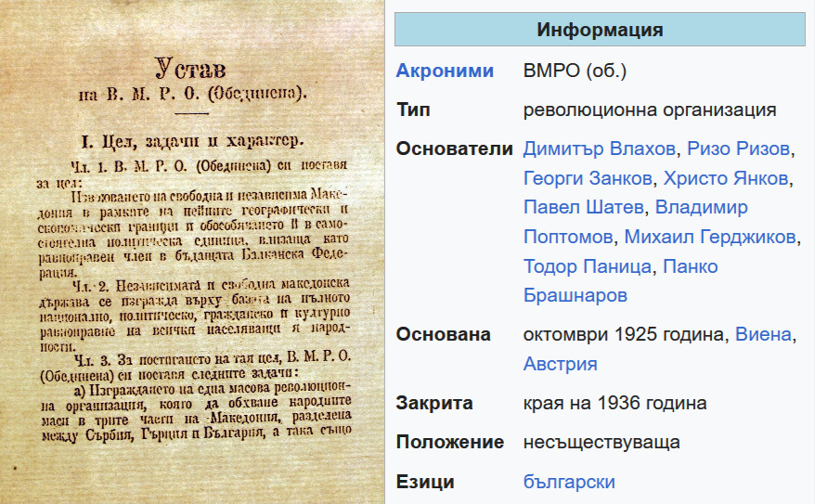Select the Езици row label
Screen dimensions: 815x504
(425, 482)
